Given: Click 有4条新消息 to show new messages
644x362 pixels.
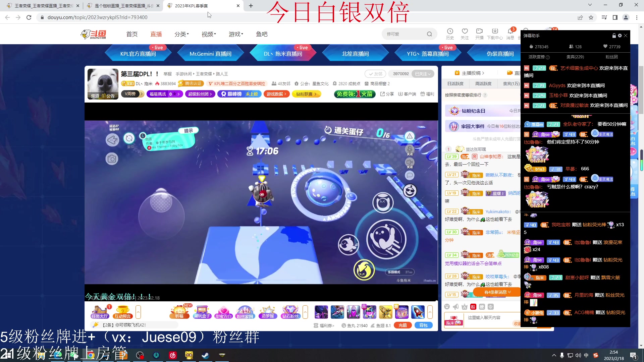Looking at the screenshot, I should pyautogui.click(x=498, y=292).
